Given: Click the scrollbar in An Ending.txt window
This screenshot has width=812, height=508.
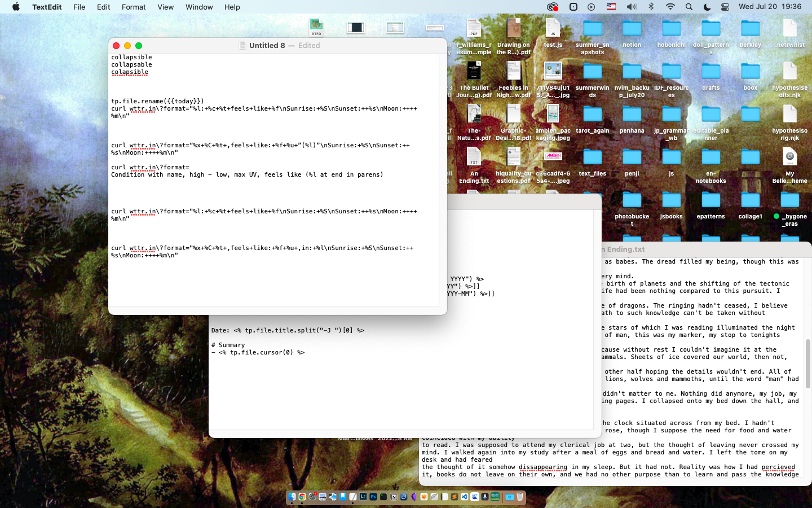Looking at the screenshot, I should [807, 364].
